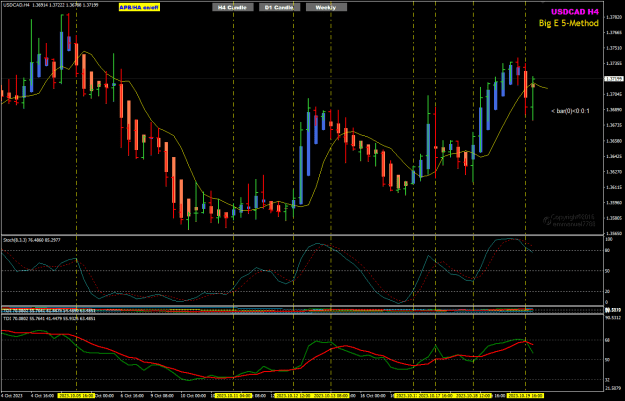The width and height of the screenshot is (625, 401).
Task: Click the D1 Candle button
Action: 279,7
